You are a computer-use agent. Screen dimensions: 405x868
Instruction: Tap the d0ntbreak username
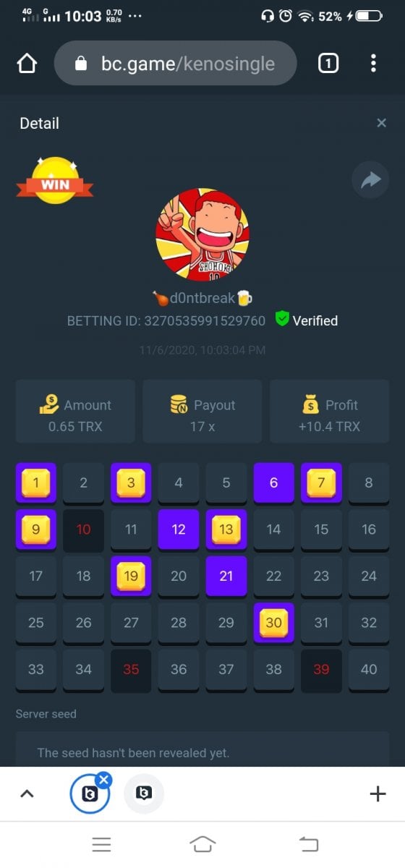coord(202,298)
